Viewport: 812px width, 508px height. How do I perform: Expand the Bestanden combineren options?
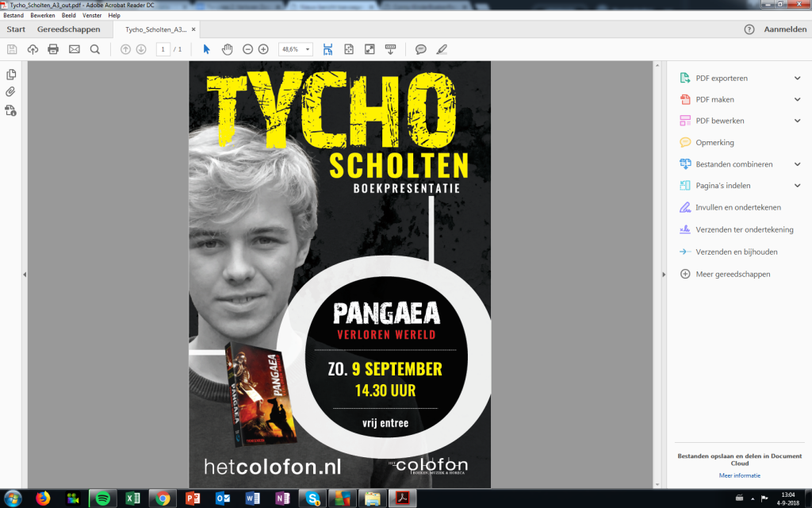tap(798, 164)
